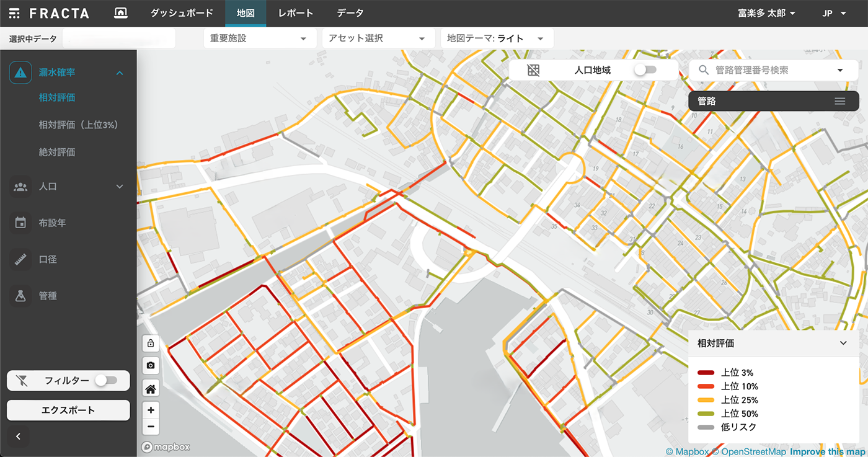Toggle the 人口地域 switch
Viewport: 868px width, 457px height.
(645, 70)
